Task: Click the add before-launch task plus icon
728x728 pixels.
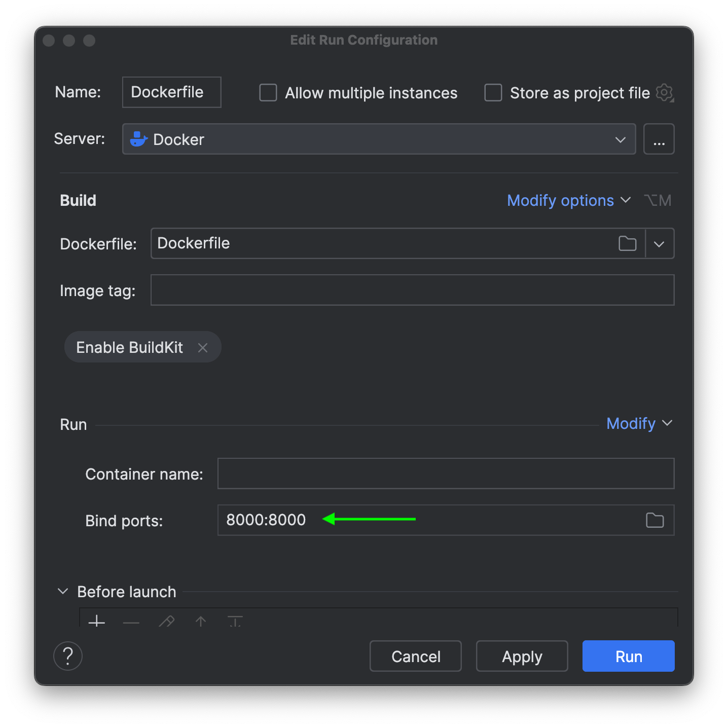Action: (x=96, y=621)
